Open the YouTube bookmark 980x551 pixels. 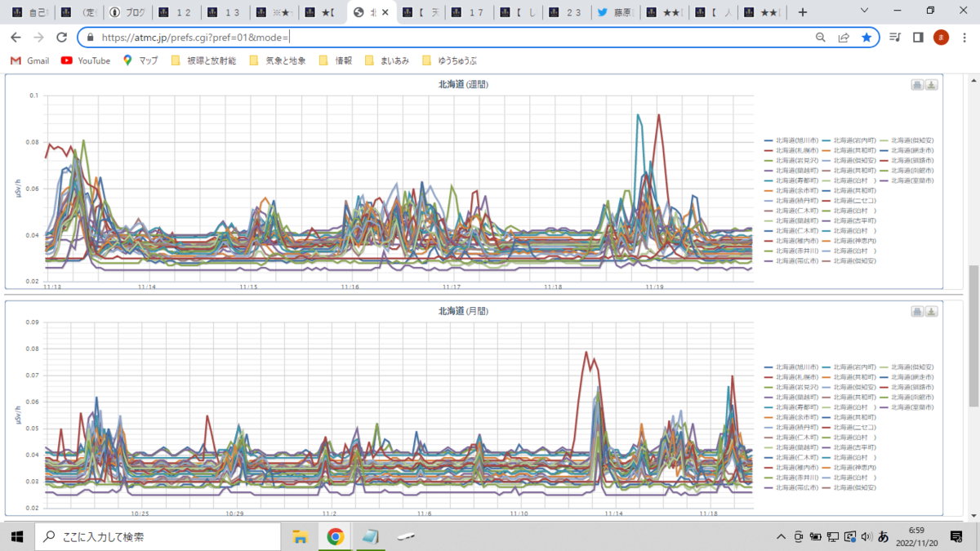tap(86, 60)
